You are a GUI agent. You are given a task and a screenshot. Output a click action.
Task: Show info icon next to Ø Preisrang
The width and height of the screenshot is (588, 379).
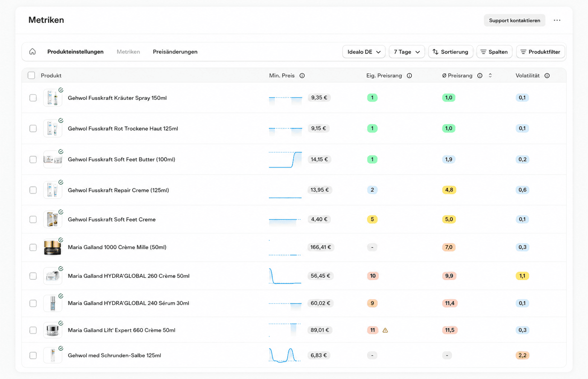(x=480, y=76)
